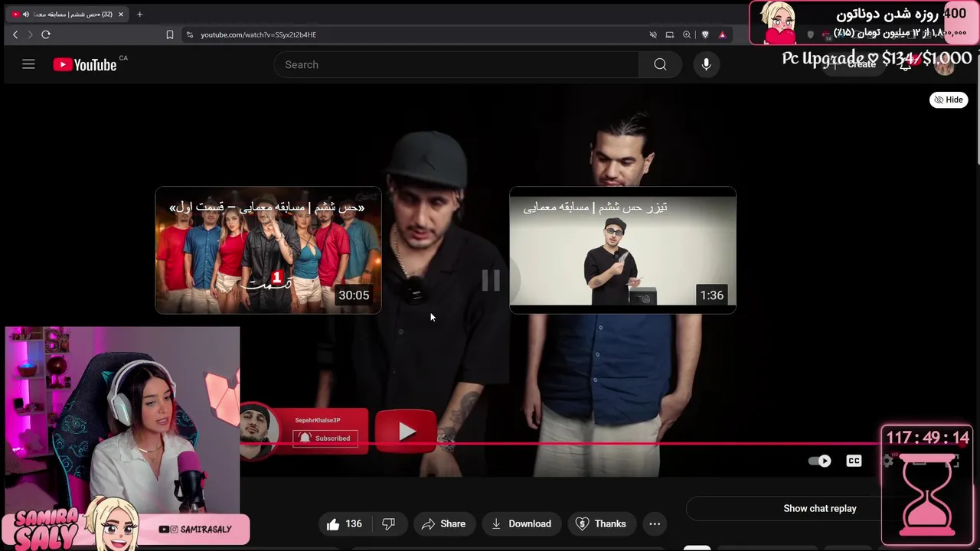Screen dimensions: 980x551
Task: Toggle closed captions CC button
Action: pyautogui.click(x=854, y=461)
